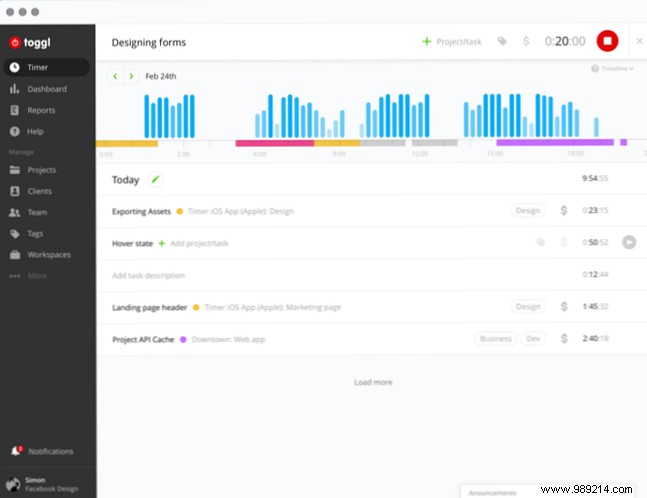Image resolution: width=647 pixels, height=498 pixels.
Task: Click the orange project dot on Landing page header
Action: [x=196, y=307]
